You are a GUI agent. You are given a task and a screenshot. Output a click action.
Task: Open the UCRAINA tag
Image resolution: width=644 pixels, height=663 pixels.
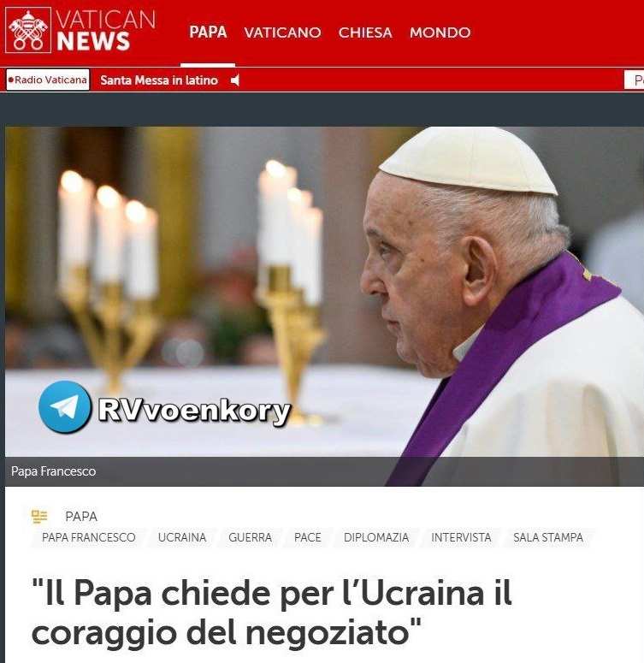pos(182,537)
